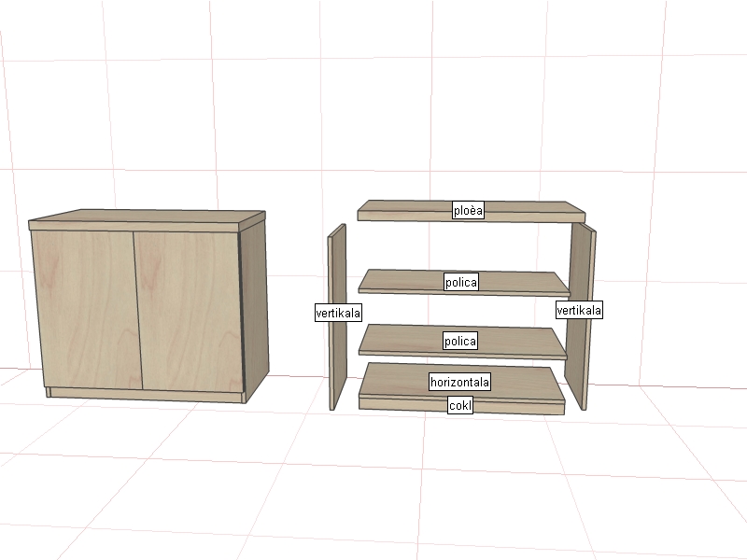This screenshot has height=560, width=747.
Task: Click the 'ploèa' label on top board
Action: coord(468,211)
